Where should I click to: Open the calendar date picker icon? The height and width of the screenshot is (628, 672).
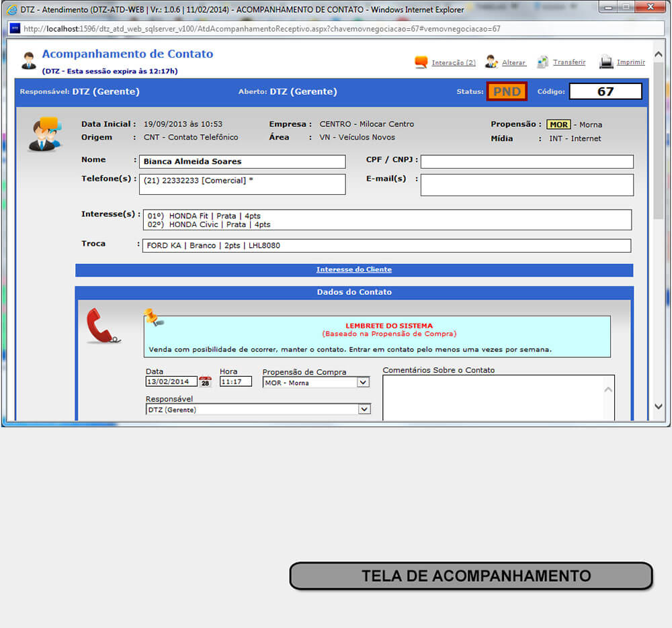205,382
